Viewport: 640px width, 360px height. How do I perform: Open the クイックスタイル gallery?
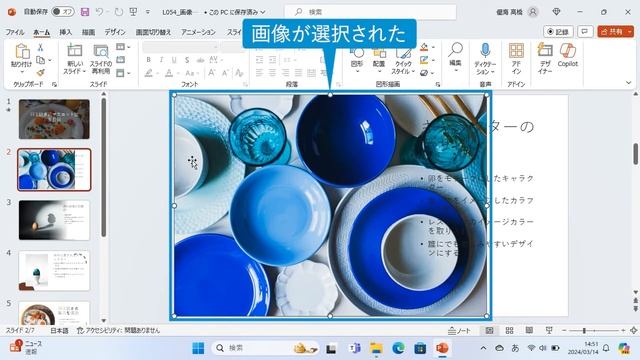(403, 60)
